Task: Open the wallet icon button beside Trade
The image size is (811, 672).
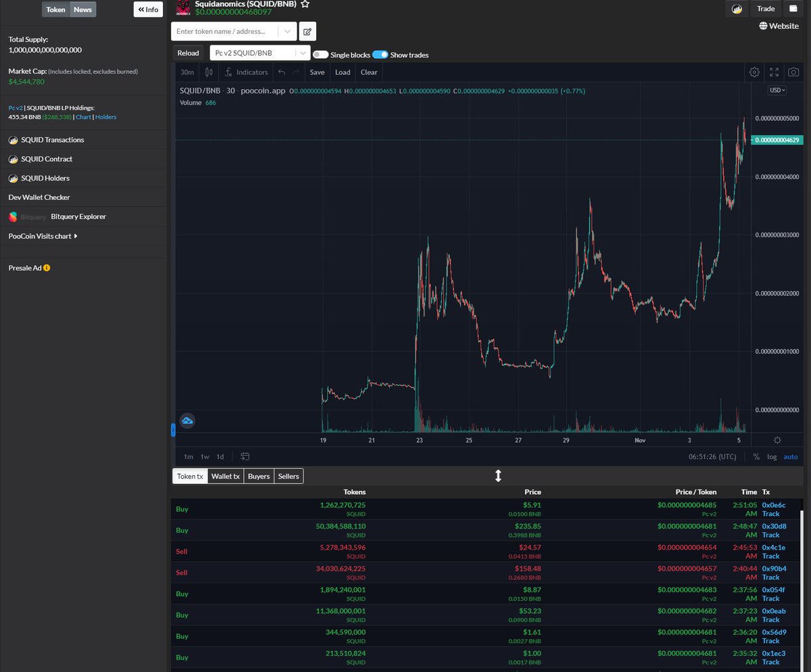Action: click(793, 9)
